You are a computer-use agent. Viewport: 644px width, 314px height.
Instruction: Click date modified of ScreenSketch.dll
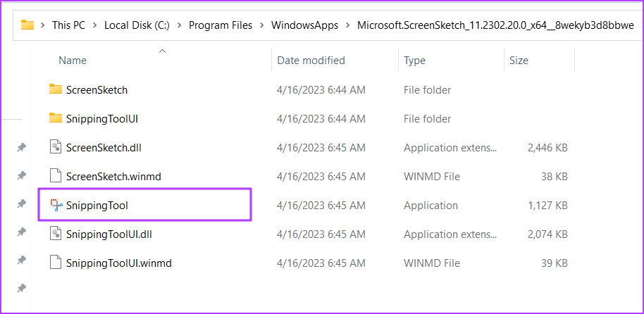pos(321,147)
